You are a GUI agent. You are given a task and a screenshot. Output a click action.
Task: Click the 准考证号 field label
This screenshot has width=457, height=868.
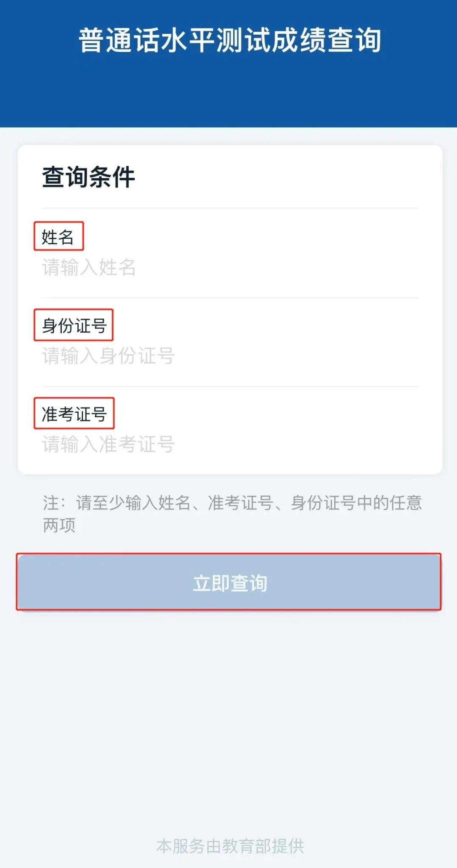(74, 413)
